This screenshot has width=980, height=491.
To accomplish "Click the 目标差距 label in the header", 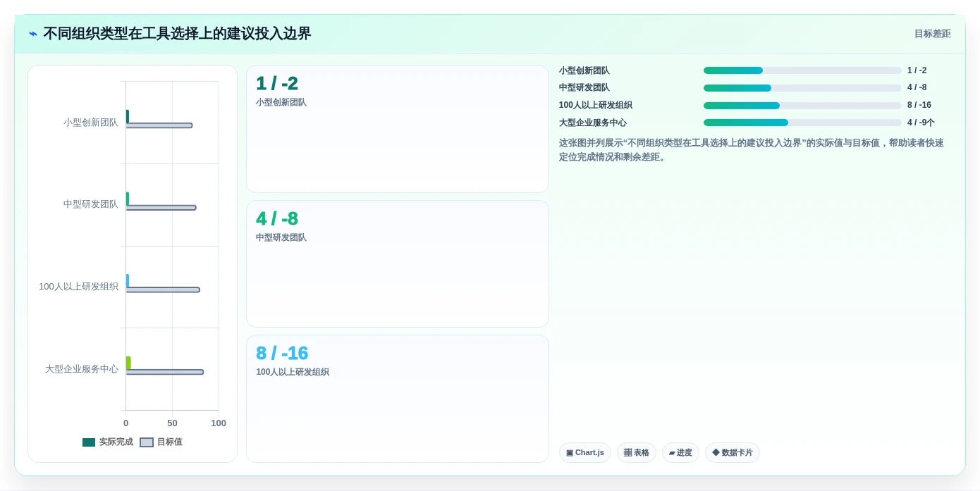I will (932, 34).
